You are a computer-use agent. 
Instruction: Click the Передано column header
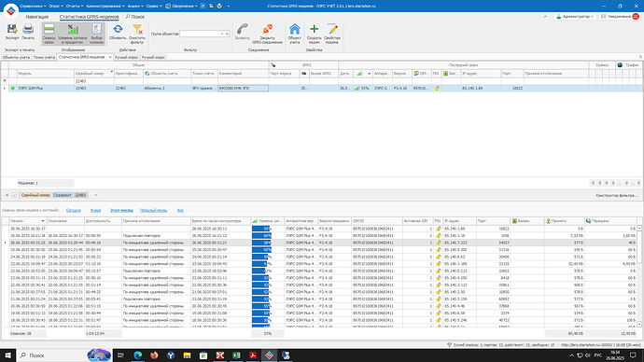pos(610,221)
